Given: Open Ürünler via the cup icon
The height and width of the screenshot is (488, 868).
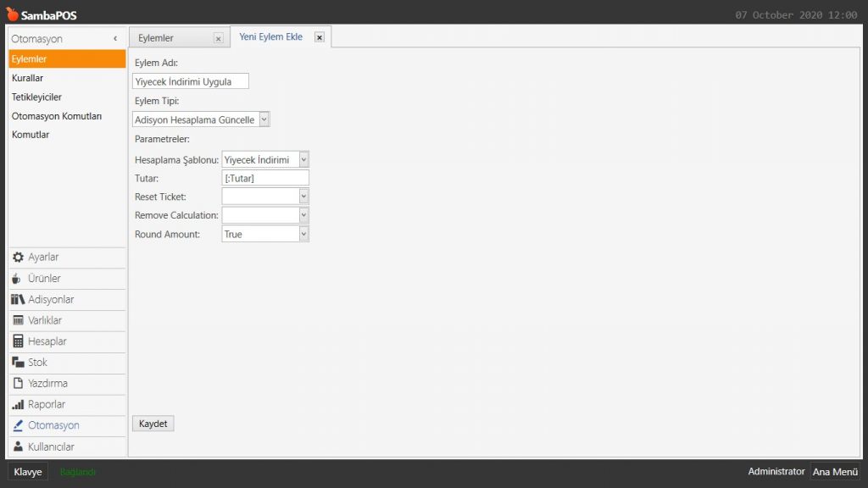Looking at the screenshot, I should (x=18, y=279).
